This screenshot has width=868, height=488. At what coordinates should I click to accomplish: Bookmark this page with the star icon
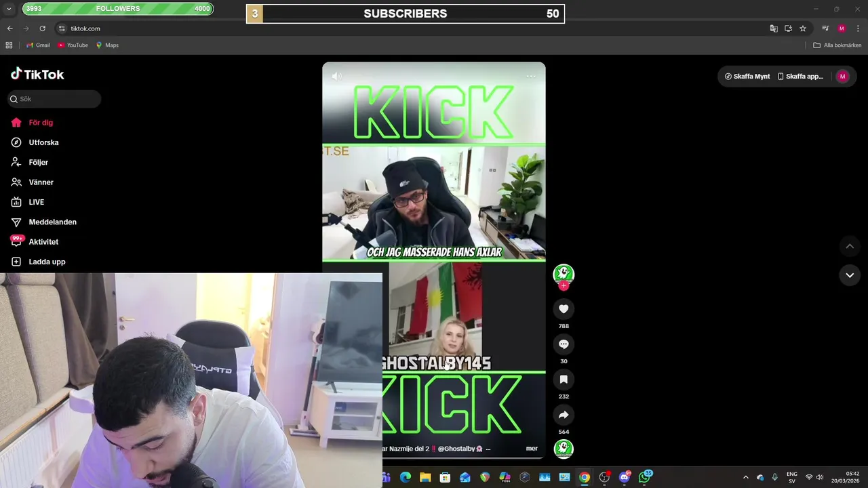[x=803, y=28]
